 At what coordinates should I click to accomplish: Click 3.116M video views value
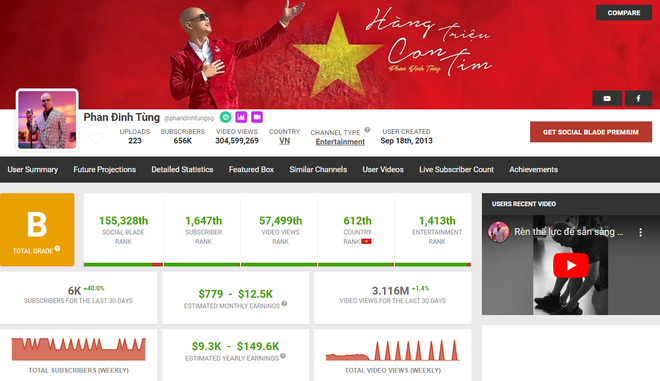(x=390, y=291)
